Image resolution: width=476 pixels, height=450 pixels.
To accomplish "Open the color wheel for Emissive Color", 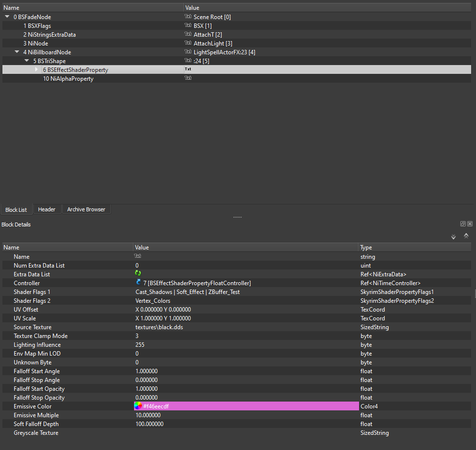I will (x=138, y=405).
